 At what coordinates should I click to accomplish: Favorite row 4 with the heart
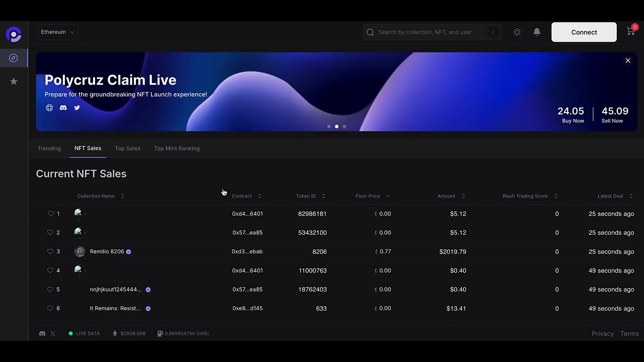point(50,270)
